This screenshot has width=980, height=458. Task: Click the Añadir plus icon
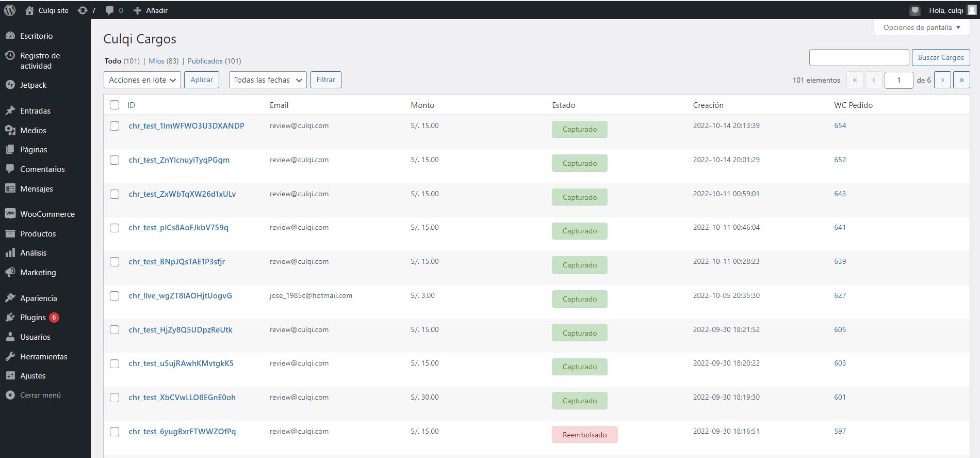click(137, 10)
